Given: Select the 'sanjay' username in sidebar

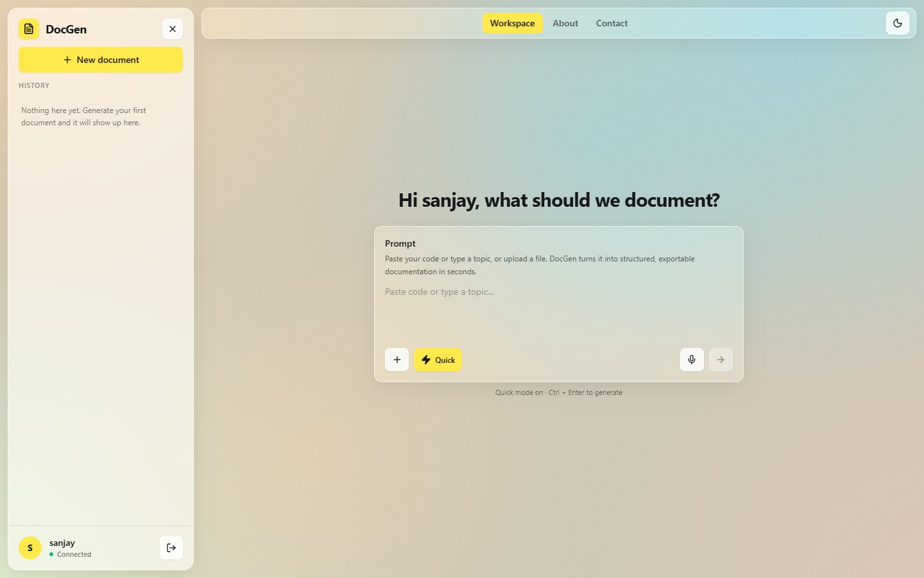Looking at the screenshot, I should (62, 543).
